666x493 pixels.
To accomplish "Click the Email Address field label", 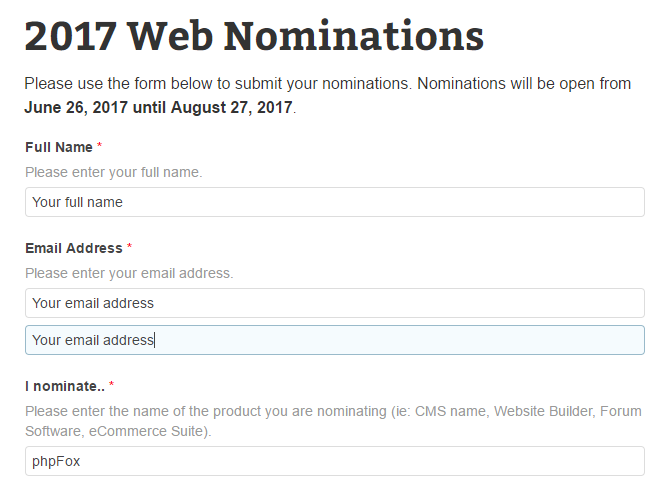I will (73, 248).
